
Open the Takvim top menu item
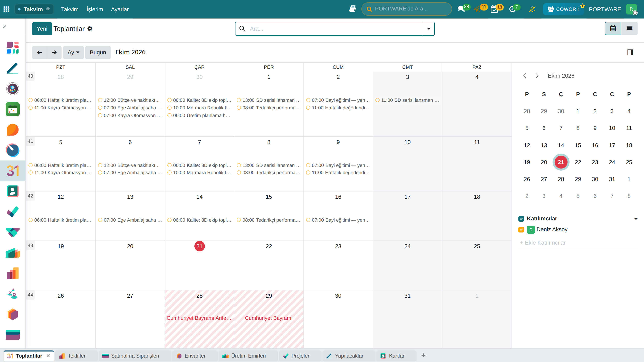click(70, 9)
